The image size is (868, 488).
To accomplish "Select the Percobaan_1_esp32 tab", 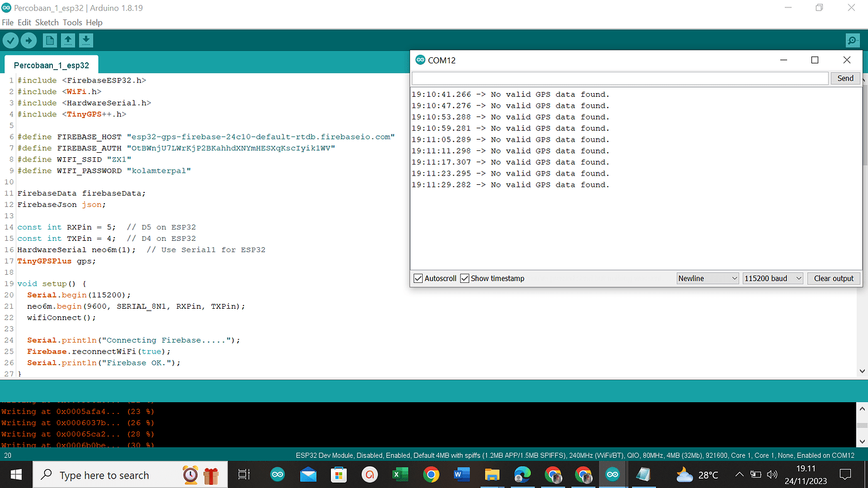I will pyautogui.click(x=51, y=64).
